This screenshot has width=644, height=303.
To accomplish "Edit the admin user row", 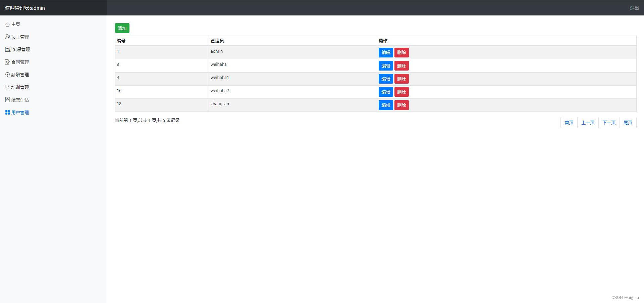I will point(386,52).
